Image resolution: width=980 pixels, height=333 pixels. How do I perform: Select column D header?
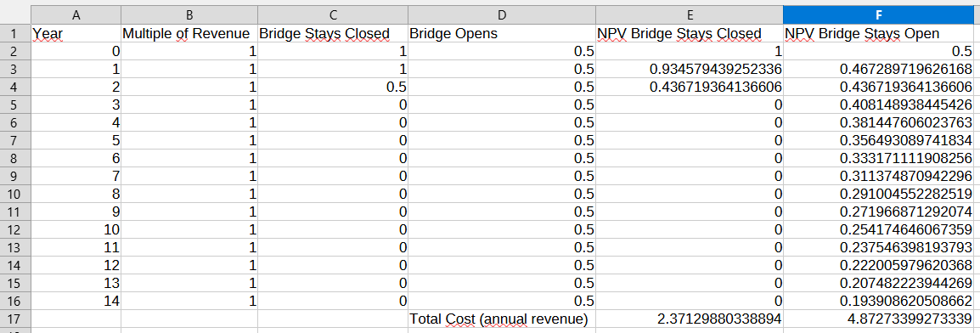(501, 14)
